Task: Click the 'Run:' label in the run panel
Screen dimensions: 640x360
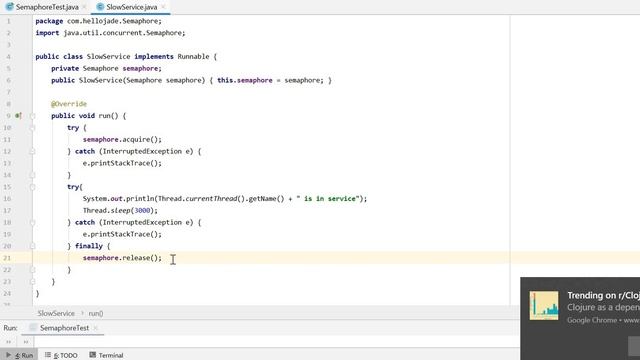Action: (10, 328)
